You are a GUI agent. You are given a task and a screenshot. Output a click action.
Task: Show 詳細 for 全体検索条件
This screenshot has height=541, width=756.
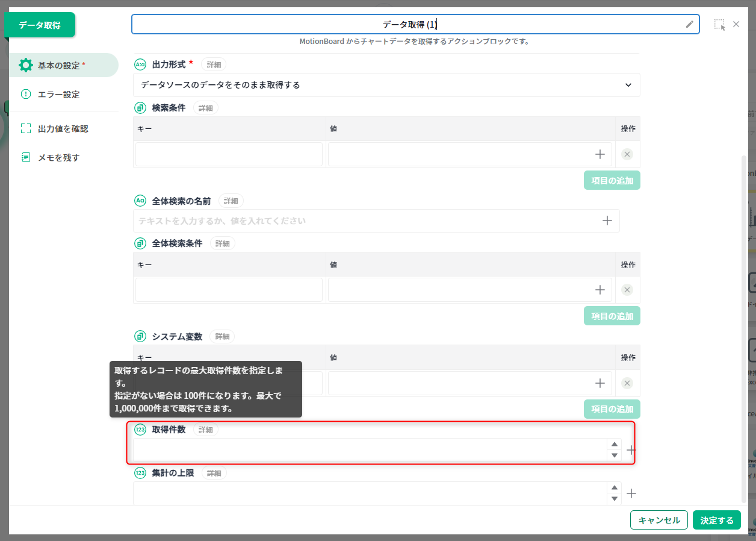tap(223, 243)
